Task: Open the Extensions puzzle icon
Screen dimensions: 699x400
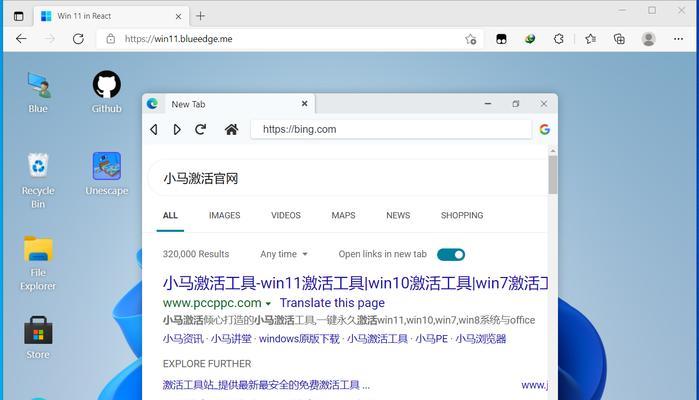Action: tap(559, 39)
